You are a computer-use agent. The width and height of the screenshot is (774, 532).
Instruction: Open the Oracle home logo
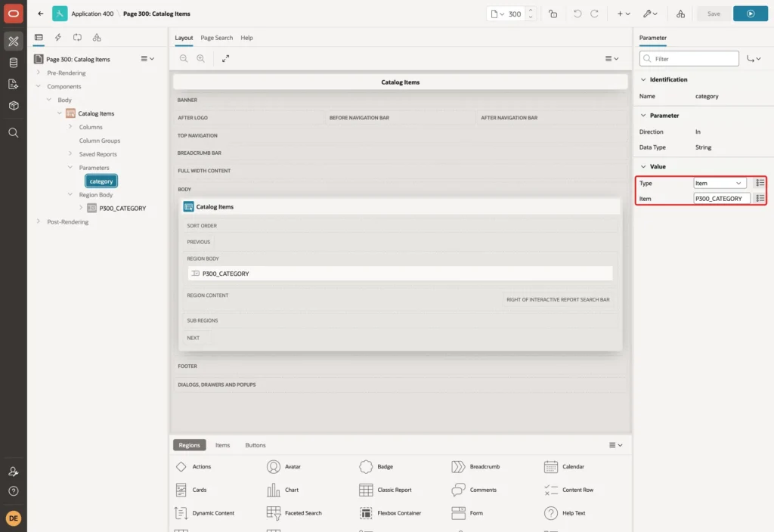point(14,14)
